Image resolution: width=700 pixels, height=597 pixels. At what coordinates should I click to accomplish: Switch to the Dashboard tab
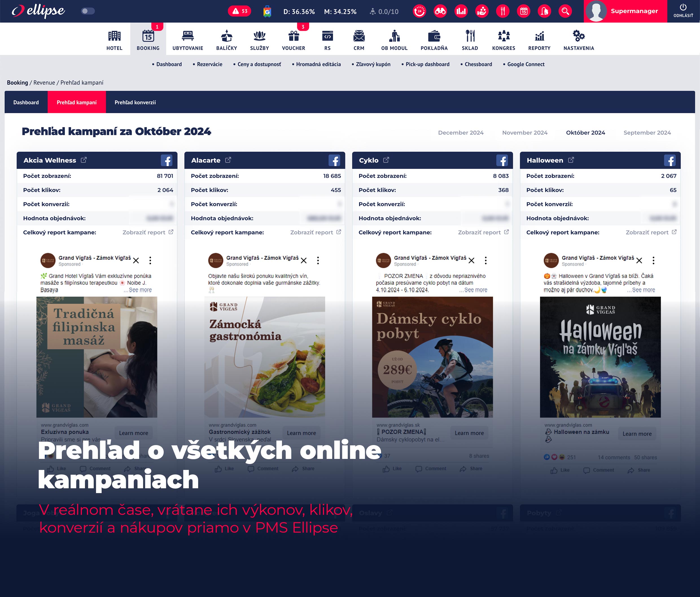click(26, 102)
